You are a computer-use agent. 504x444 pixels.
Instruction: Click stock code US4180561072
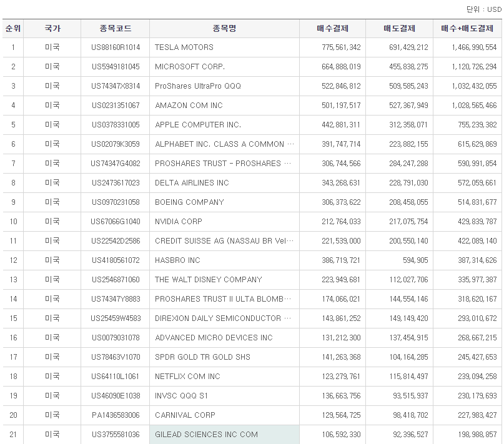(x=116, y=260)
